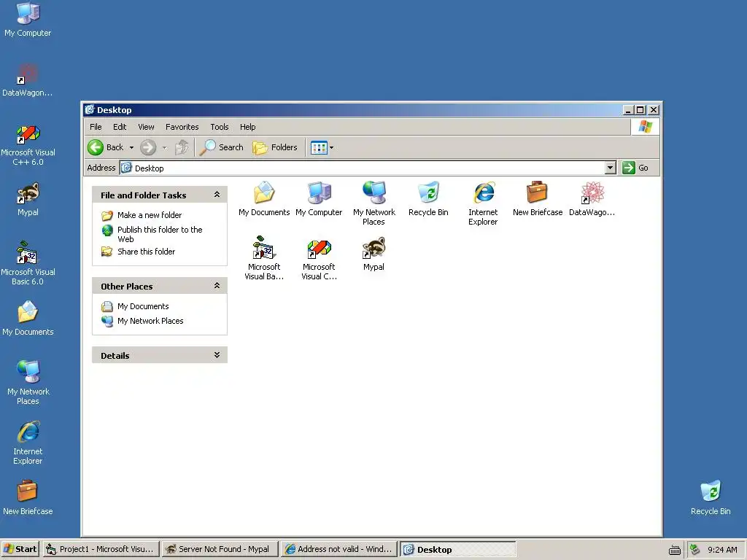This screenshot has width=747, height=560.
Task: Click the keyboard icon in system tray
Action: [x=675, y=550]
